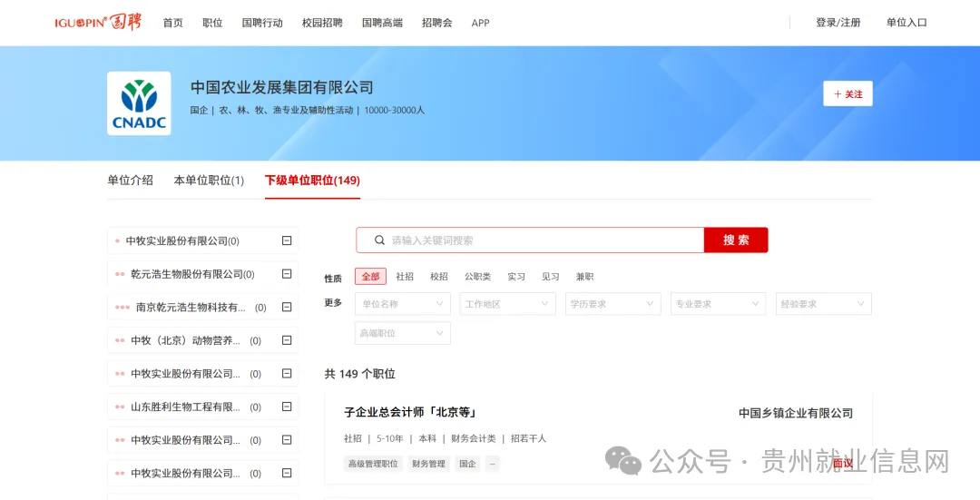
Task: Open the APP nav item
Action: pyautogui.click(x=481, y=23)
